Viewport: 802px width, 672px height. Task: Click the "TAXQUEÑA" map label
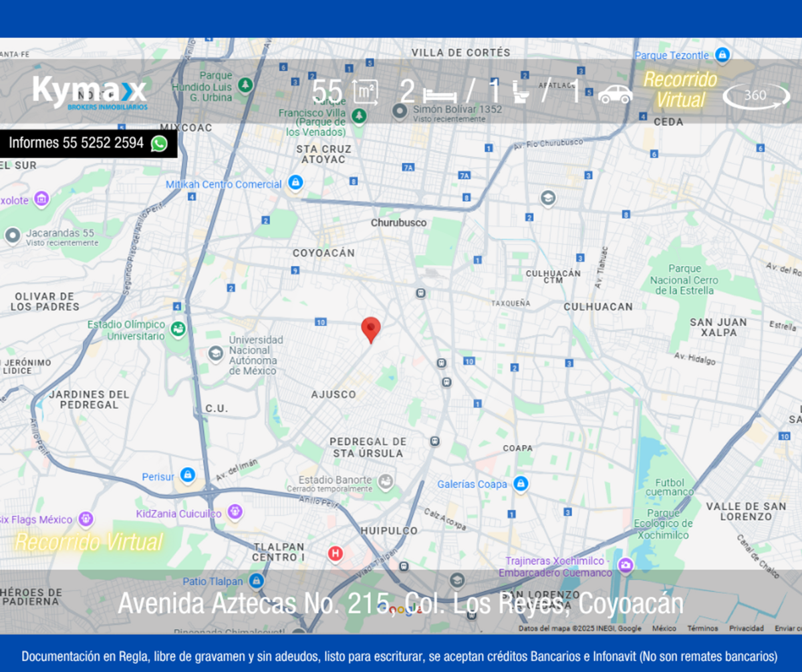pos(511,303)
